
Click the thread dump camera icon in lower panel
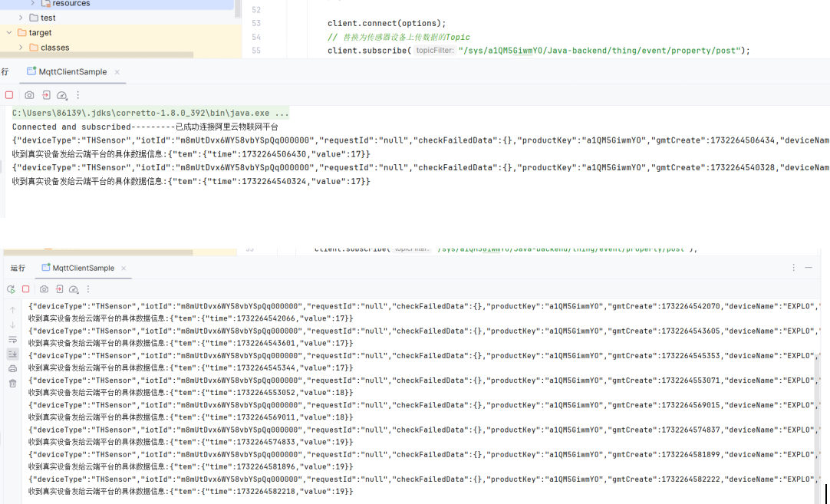(44, 289)
